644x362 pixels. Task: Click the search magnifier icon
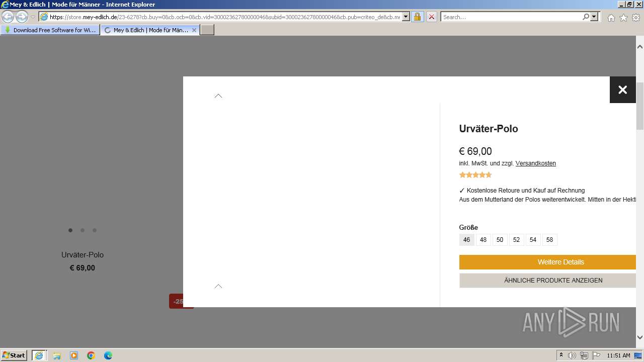(586, 17)
